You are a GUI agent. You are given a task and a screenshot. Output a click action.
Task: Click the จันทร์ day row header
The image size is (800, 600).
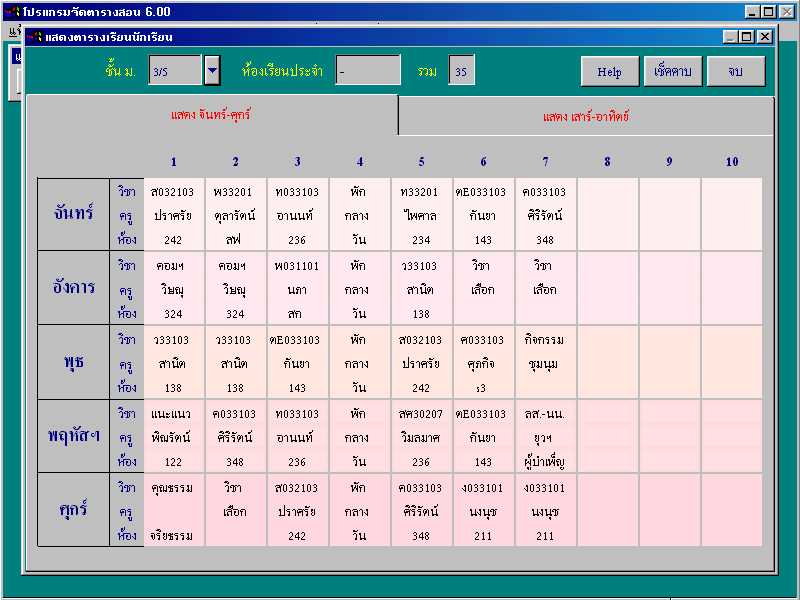73,214
